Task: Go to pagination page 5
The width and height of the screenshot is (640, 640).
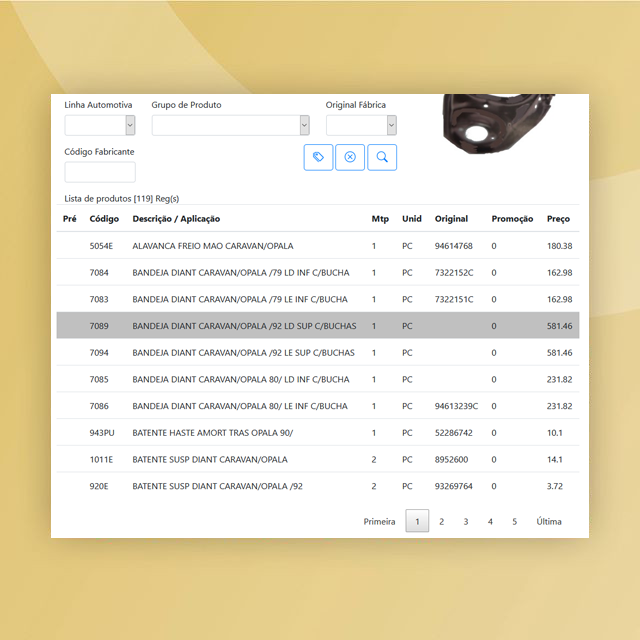Action: pyautogui.click(x=515, y=521)
